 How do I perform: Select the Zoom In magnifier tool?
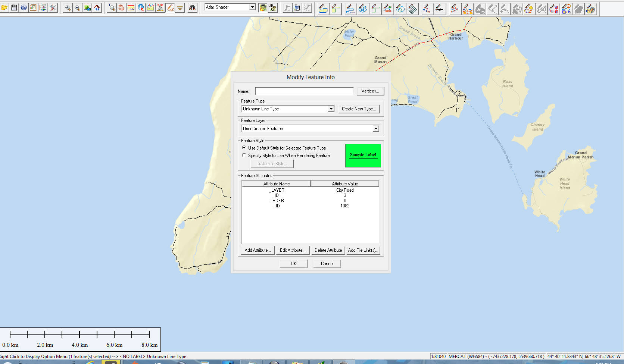tap(68, 8)
